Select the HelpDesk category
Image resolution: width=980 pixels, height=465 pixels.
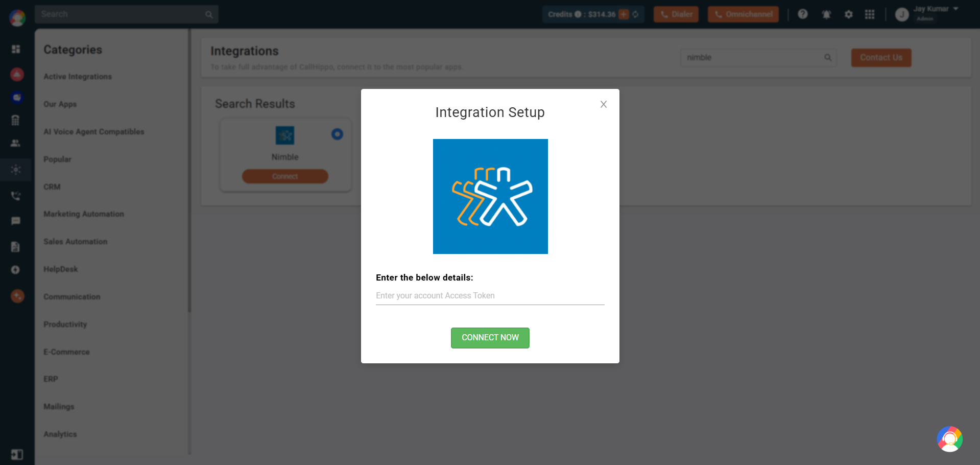tap(61, 269)
